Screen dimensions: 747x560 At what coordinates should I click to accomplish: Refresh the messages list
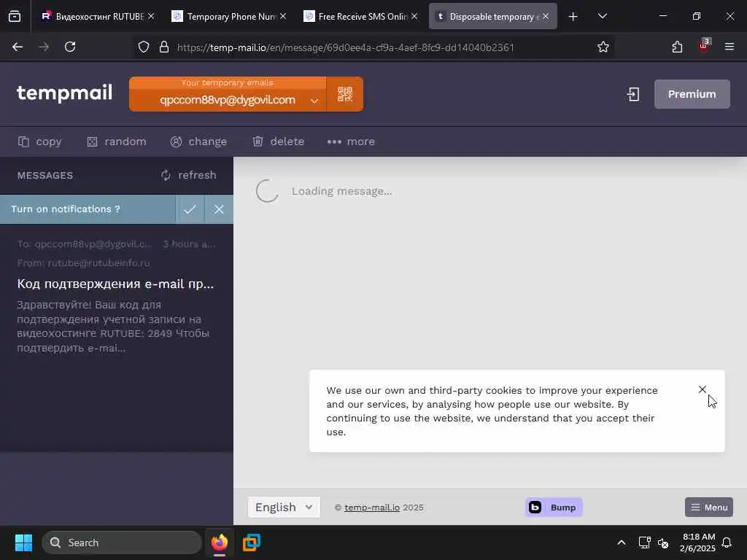coord(189,175)
